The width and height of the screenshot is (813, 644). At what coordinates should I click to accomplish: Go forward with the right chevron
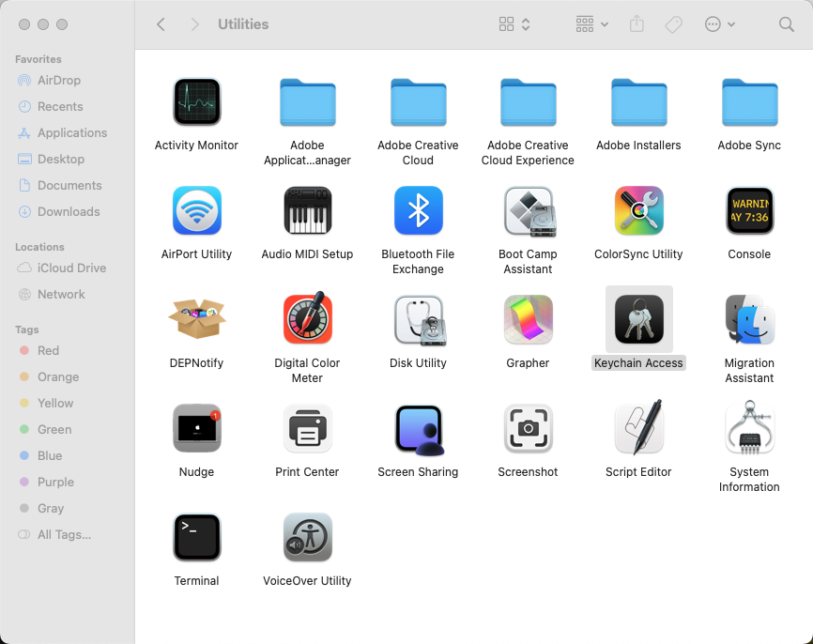click(195, 24)
